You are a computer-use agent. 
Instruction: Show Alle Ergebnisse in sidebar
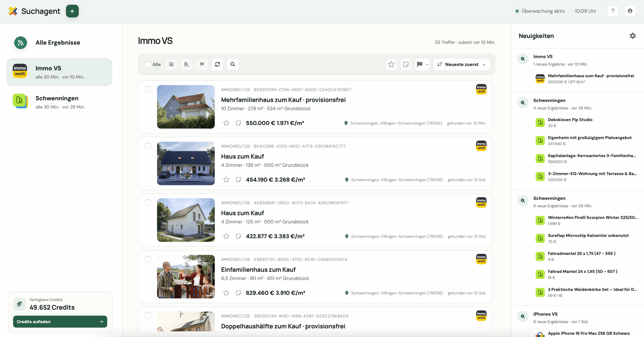59,43
